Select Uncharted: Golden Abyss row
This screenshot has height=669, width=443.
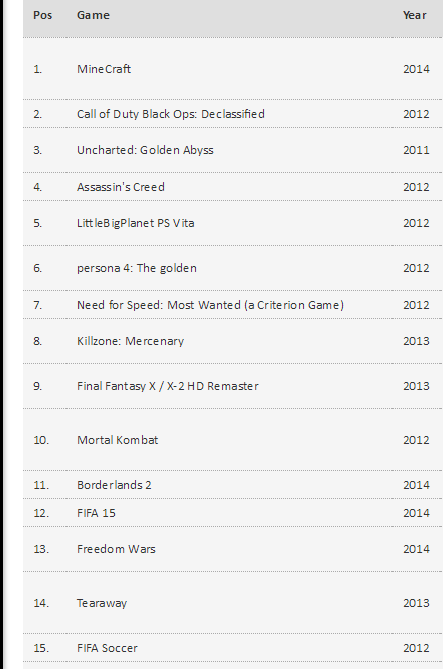coord(233,150)
